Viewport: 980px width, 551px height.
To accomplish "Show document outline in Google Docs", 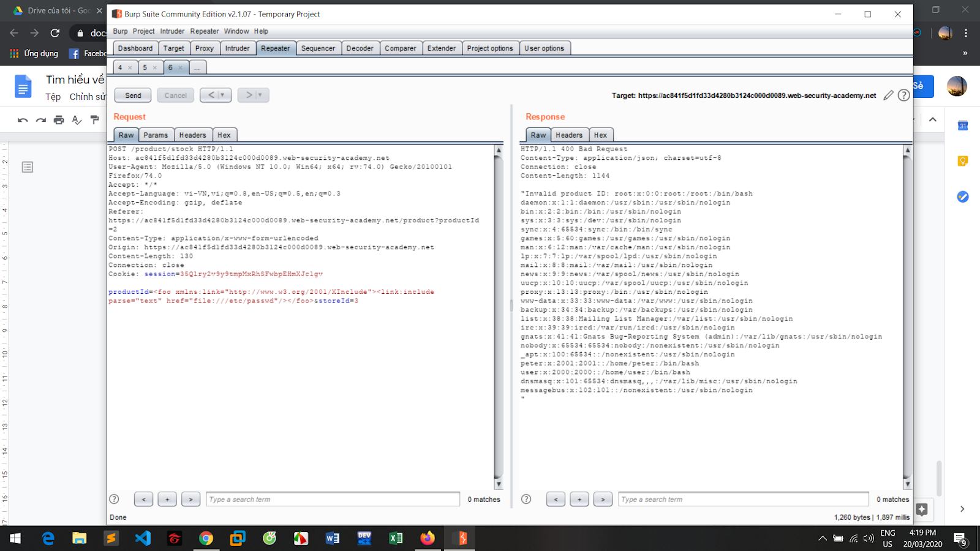I will (28, 167).
